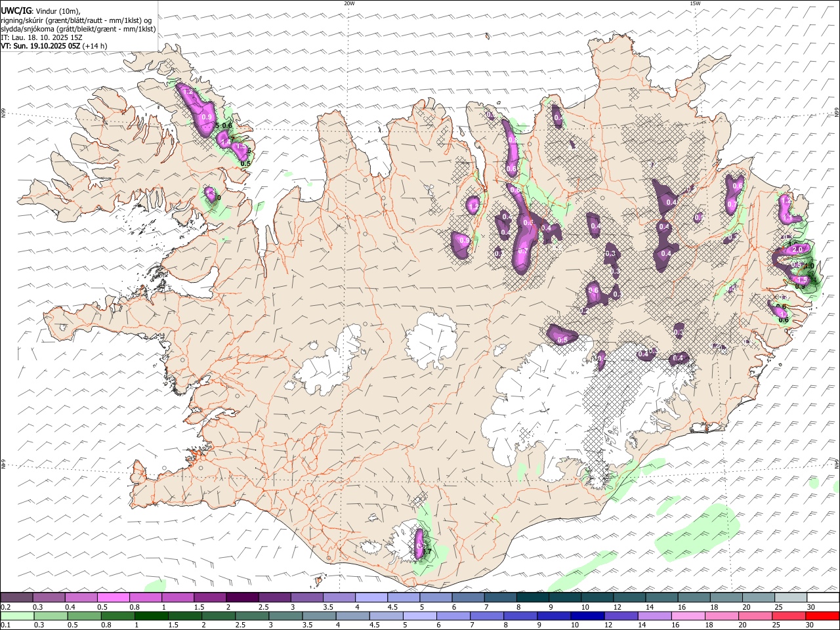Click the 'IT: Lau. 18. 10. 2025 15Z' line

point(42,37)
